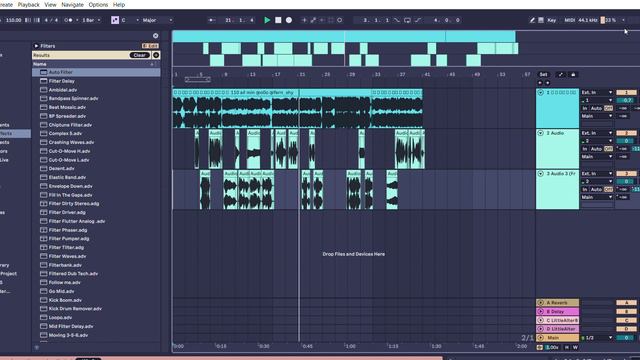Jump to previous locator arrow
The height and width of the screenshot is (360, 640).
click(x=540, y=83)
